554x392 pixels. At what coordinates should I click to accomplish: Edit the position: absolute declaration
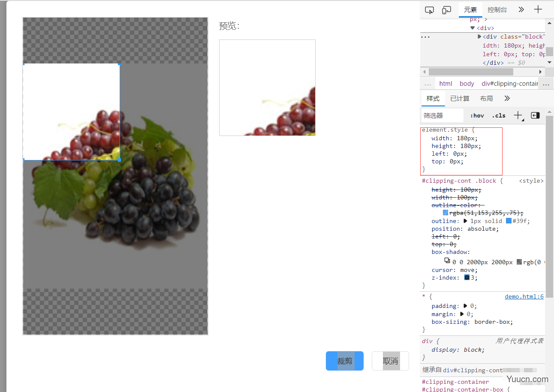(x=465, y=229)
